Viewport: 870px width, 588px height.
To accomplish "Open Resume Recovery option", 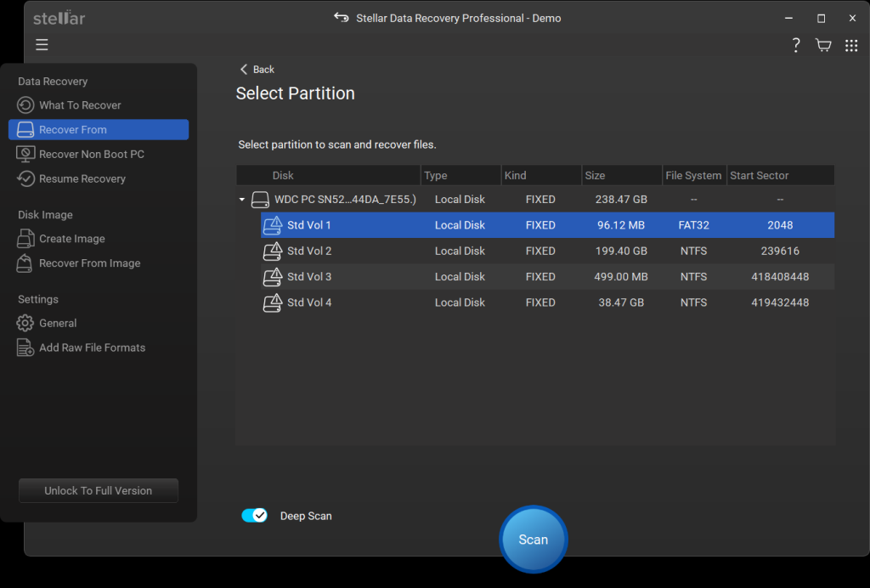I will point(99,178).
